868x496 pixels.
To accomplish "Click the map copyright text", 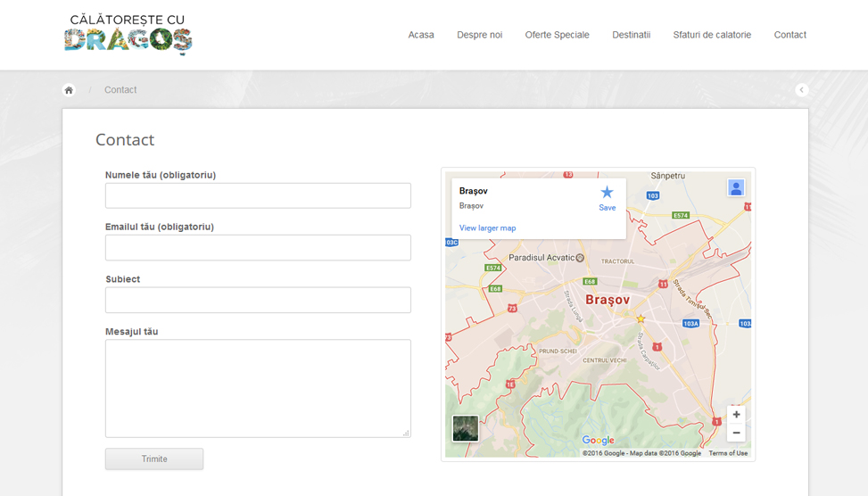I will click(x=641, y=453).
